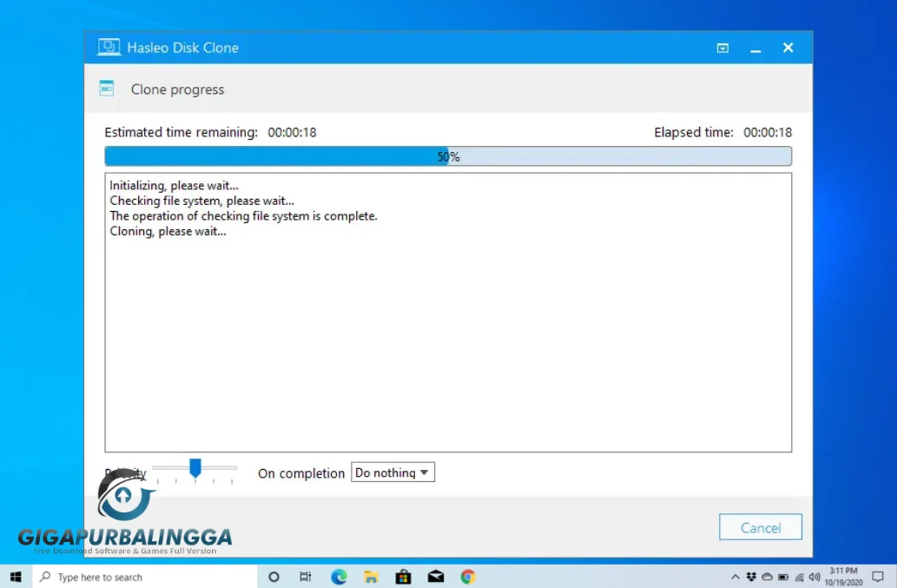
Task: Click the log line 'Checking file system, please wait...'
Action: (x=202, y=201)
